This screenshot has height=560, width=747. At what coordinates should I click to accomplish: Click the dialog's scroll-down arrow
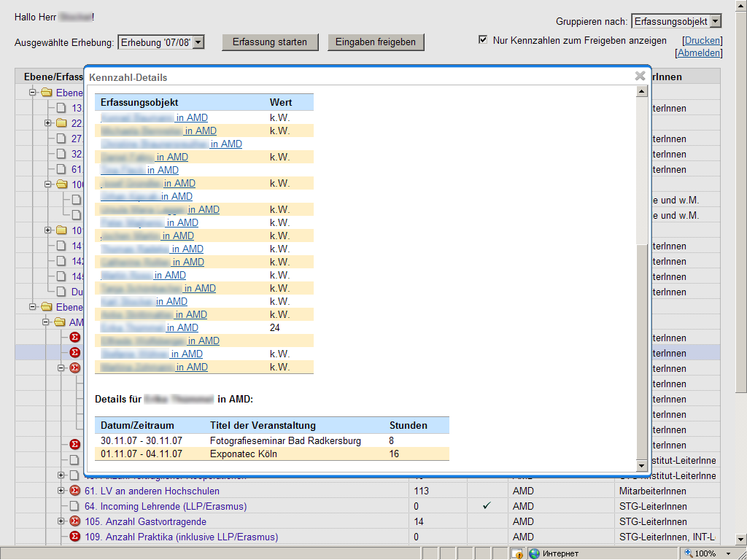click(642, 465)
